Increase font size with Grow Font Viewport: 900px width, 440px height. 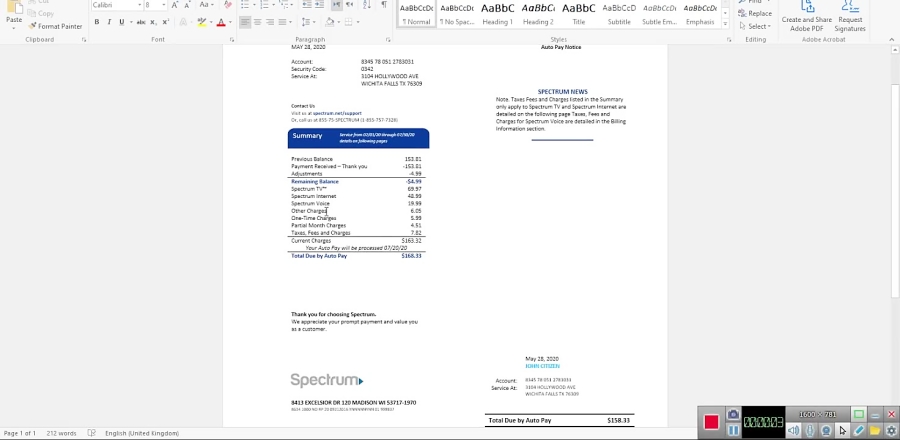point(175,5)
